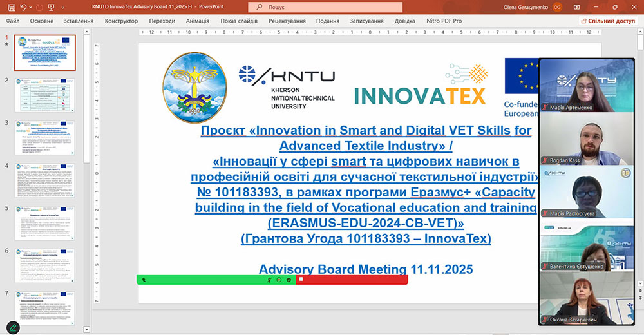Click the green pencil annotation icon
644x335 pixels.
click(x=12, y=327)
